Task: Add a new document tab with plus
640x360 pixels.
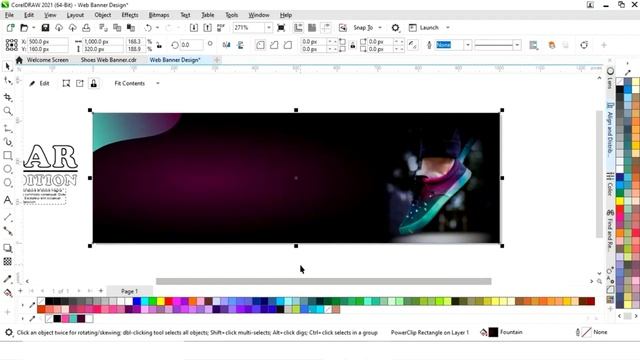Action: tap(217, 60)
